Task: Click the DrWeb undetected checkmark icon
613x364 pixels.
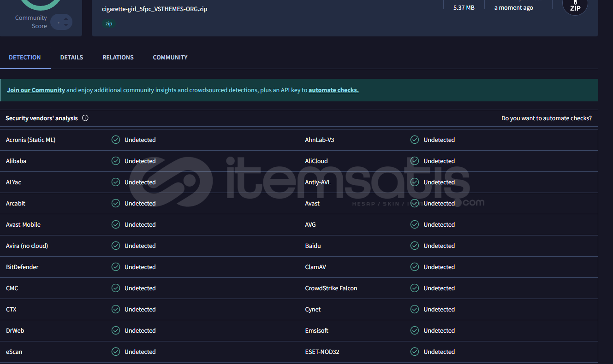Action: (x=116, y=330)
